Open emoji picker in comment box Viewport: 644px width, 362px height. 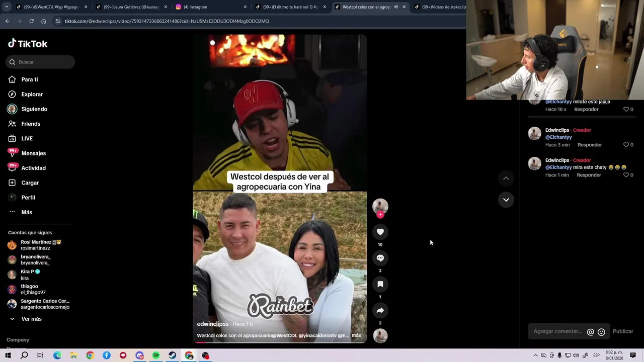tap(601, 332)
